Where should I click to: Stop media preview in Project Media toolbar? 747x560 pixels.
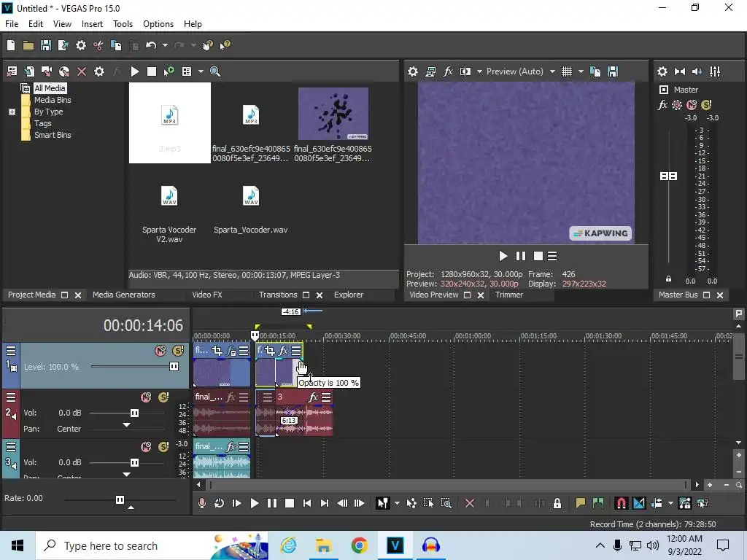pos(152,71)
